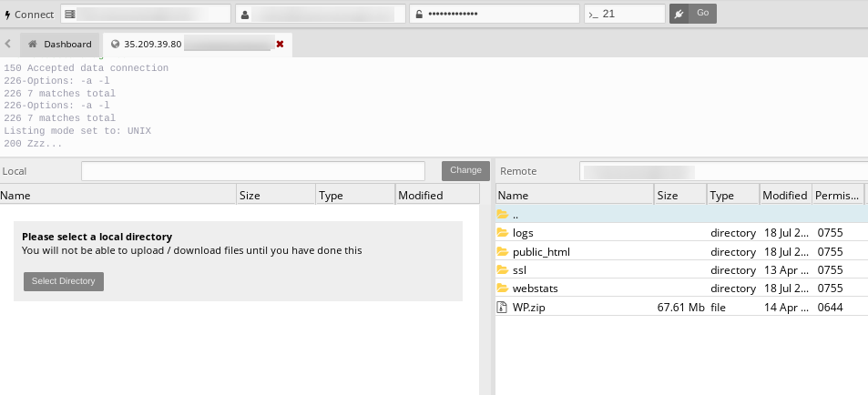
Task: Focus the server host input field
Action: coord(146,14)
